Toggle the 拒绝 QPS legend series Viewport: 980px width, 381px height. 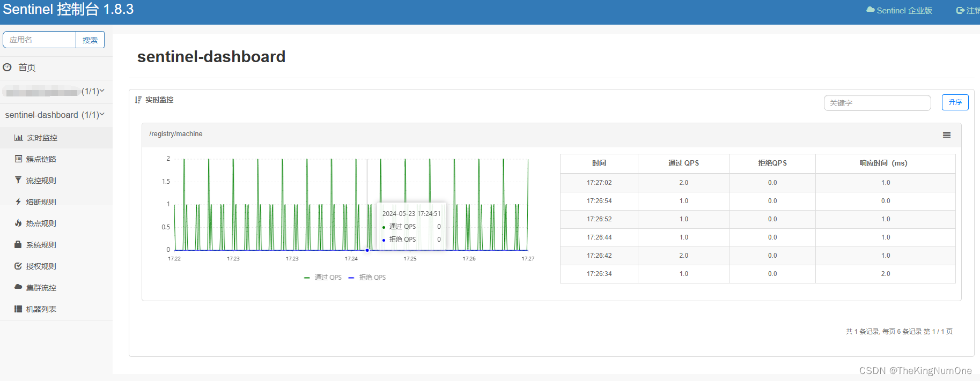pyautogui.click(x=367, y=278)
